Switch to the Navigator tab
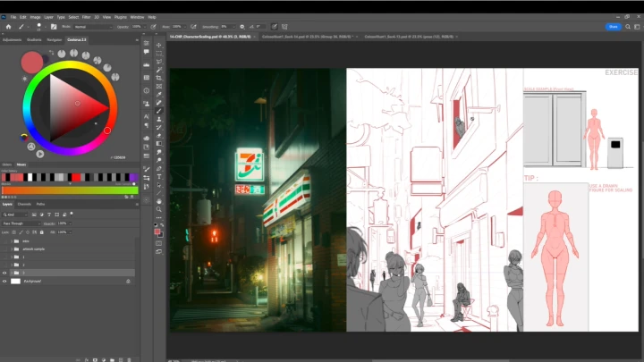Image resolution: width=644 pixels, height=362 pixels. 55,40
